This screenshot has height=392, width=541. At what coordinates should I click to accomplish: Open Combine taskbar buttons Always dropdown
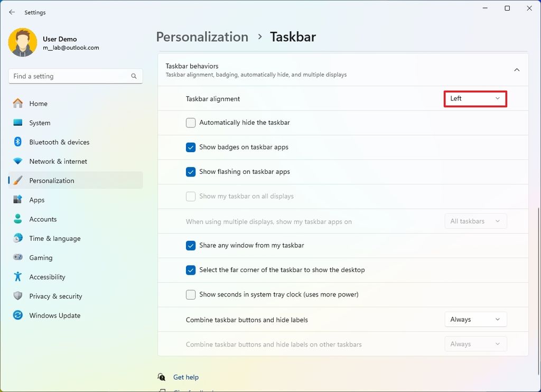(x=475, y=320)
